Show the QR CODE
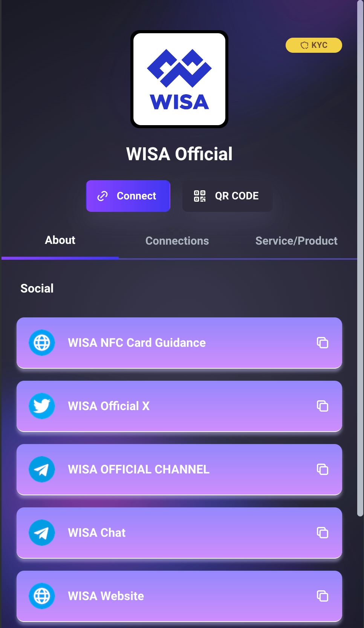Image resolution: width=364 pixels, height=628 pixels. pyautogui.click(x=227, y=196)
